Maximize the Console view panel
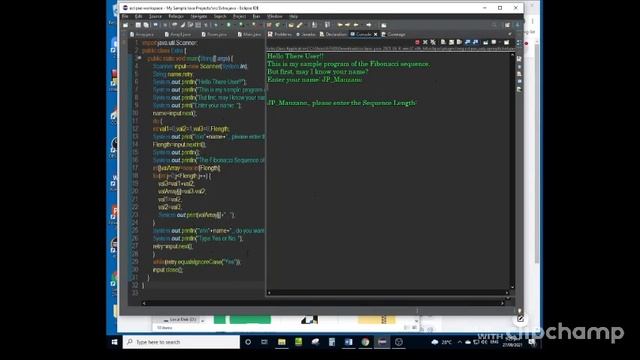 tap(510, 34)
